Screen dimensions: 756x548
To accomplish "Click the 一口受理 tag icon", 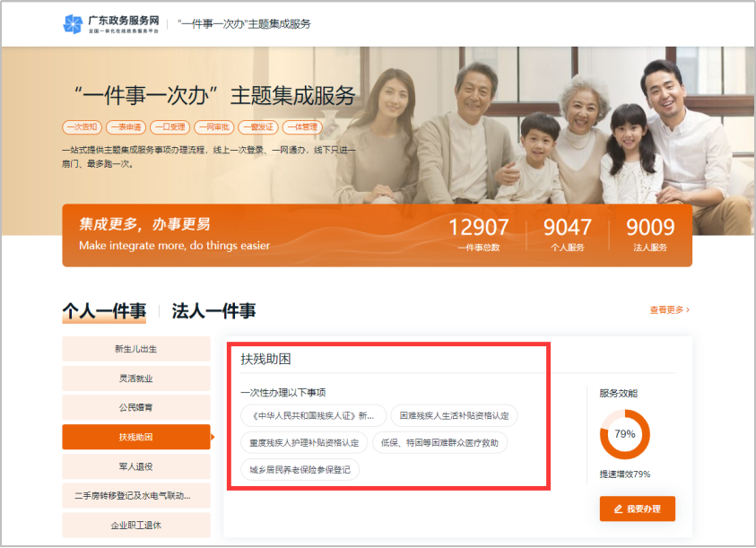I will 169,126.
